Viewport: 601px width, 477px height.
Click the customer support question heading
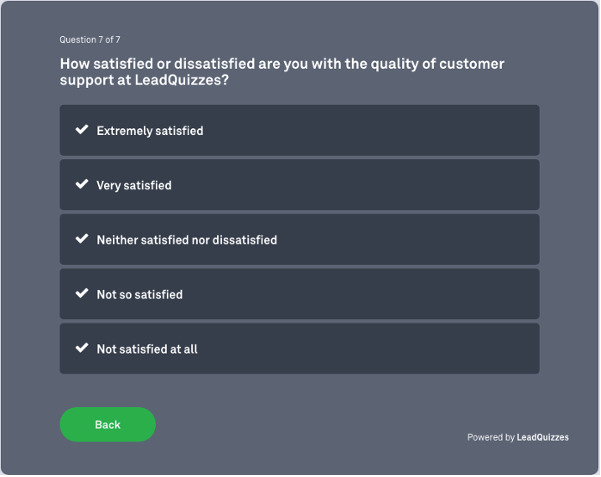click(282, 72)
